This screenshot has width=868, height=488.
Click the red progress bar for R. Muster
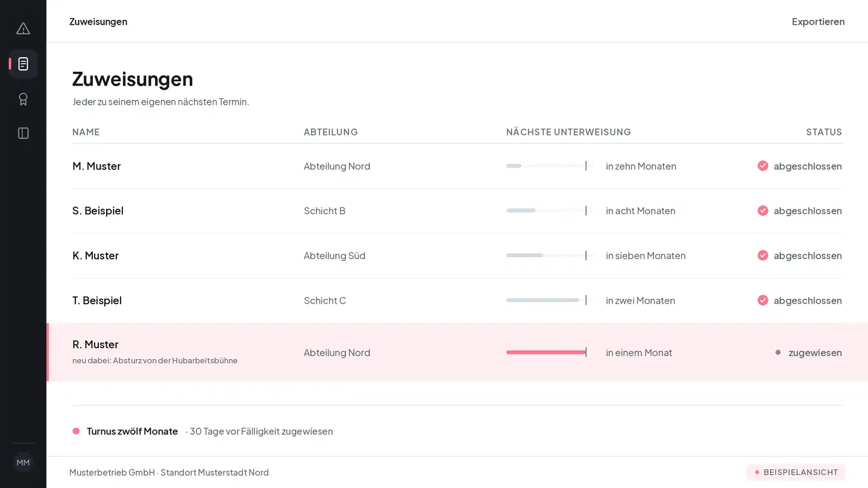(x=546, y=352)
